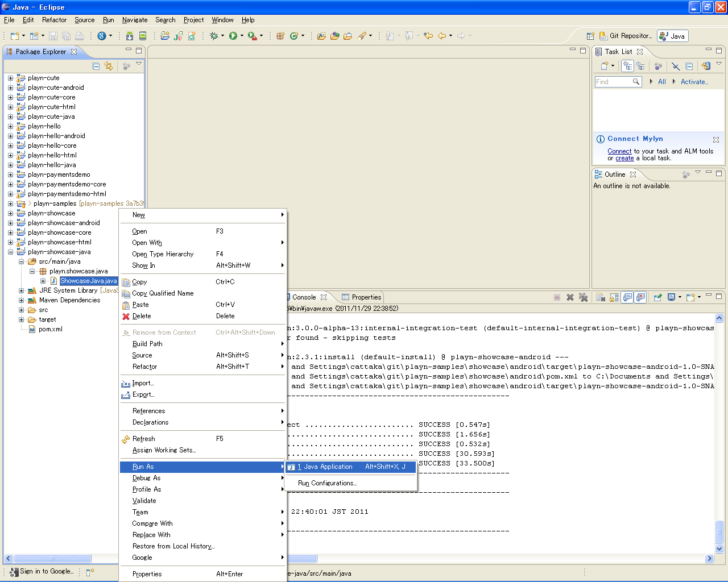Screen dimensions: 728x582
Task: Select Java Application from Run As submenu
Action: click(351, 467)
